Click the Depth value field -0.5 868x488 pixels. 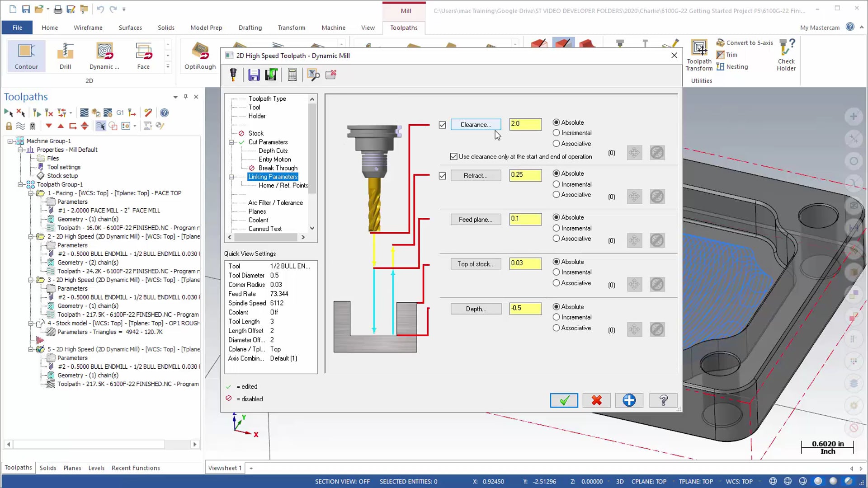click(x=525, y=309)
